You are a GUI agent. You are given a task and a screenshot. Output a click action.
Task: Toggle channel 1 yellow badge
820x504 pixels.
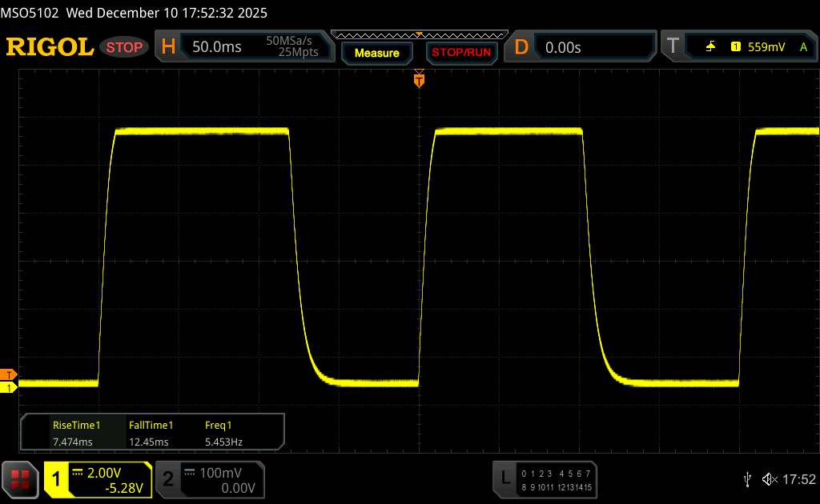pos(57,479)
